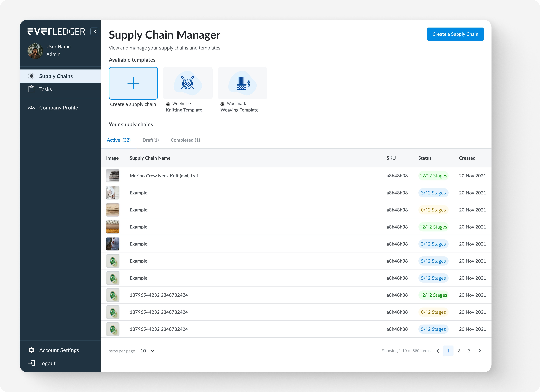The image size is (540, 392).
Task: Switch to the Draft(1) tab
Action: 151,140
